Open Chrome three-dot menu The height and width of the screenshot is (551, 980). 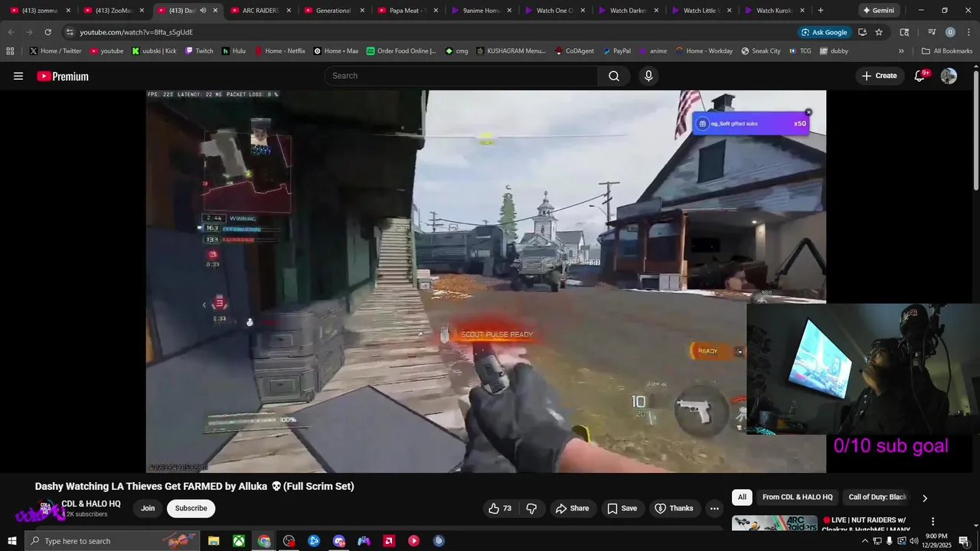click(968, 32)
